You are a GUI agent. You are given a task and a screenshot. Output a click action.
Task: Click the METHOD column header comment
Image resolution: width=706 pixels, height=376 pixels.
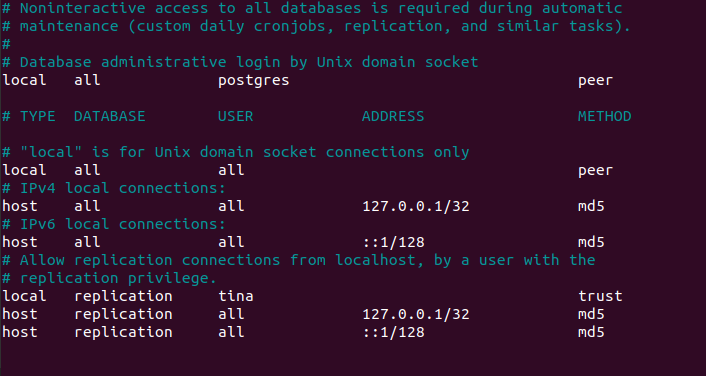(x=605, y=116)
